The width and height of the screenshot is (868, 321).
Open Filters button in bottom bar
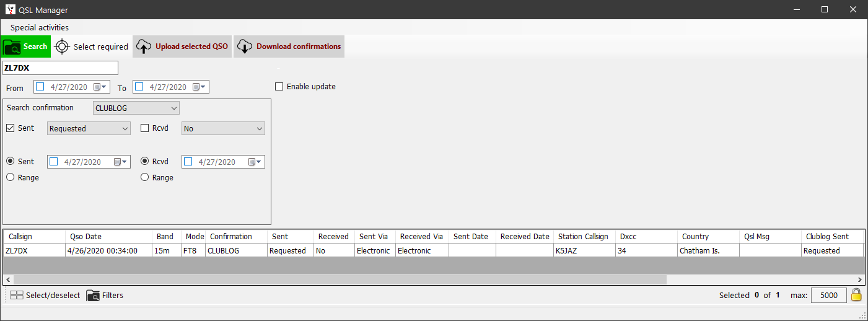[105, 295]
